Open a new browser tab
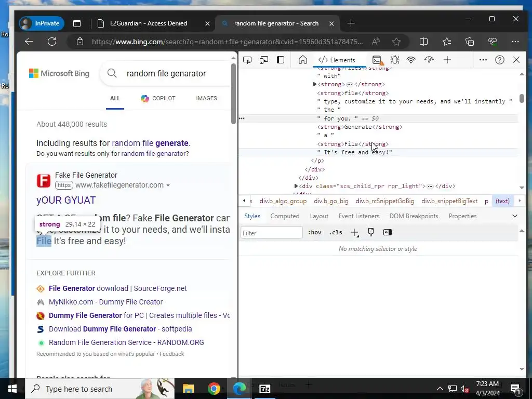The image size is (532, 399). tap(351, 23)
